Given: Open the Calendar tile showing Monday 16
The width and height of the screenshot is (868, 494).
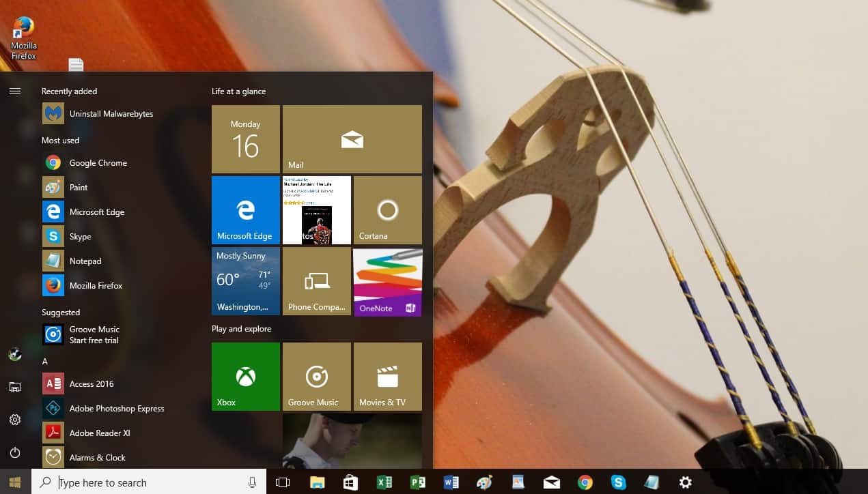Looking at the screenshot, I should [246, 139].
